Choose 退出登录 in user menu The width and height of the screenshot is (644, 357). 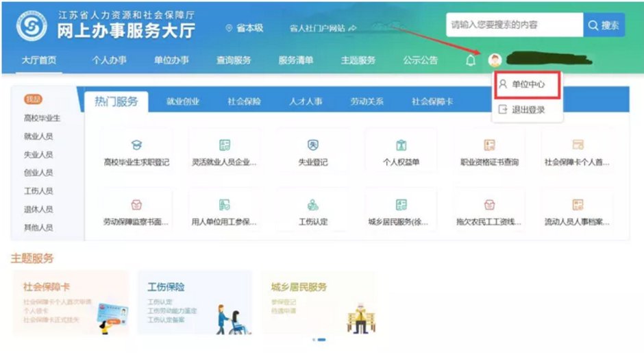(x=527, y=109)
